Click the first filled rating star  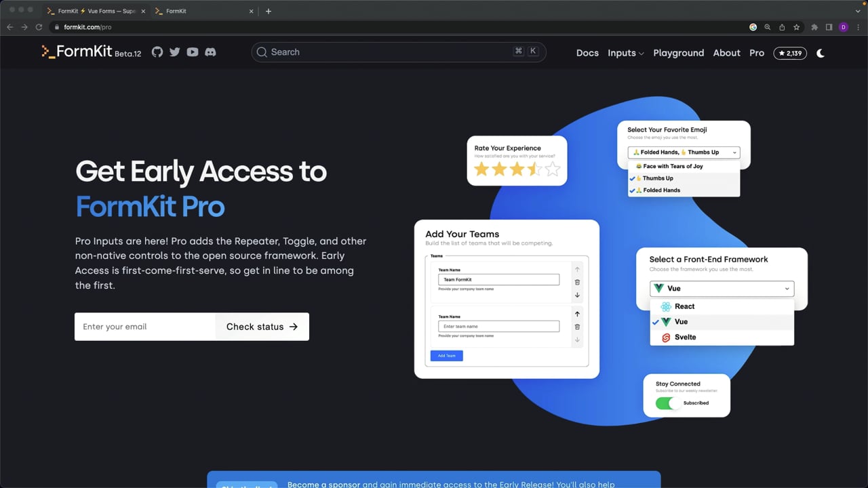(481, 169)
